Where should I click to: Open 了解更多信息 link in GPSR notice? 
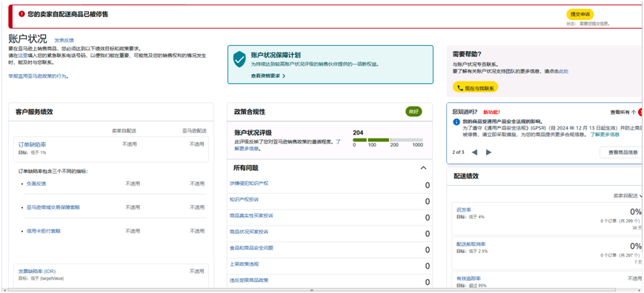(605, 135)
